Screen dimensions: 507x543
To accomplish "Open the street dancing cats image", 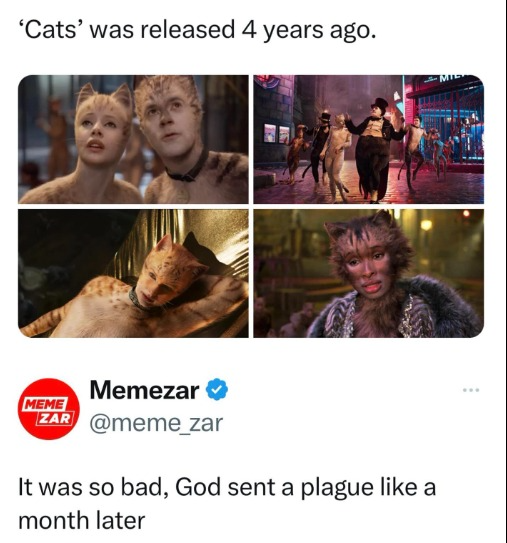I will tap(368, 139).
